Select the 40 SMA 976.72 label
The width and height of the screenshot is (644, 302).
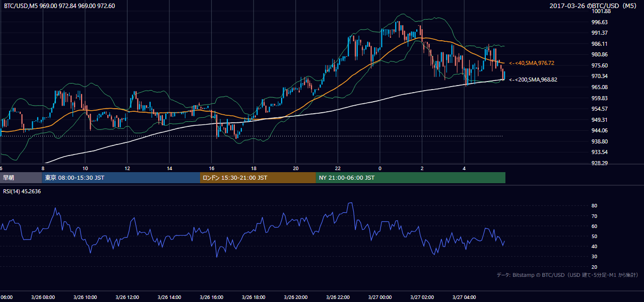point(532,63)
